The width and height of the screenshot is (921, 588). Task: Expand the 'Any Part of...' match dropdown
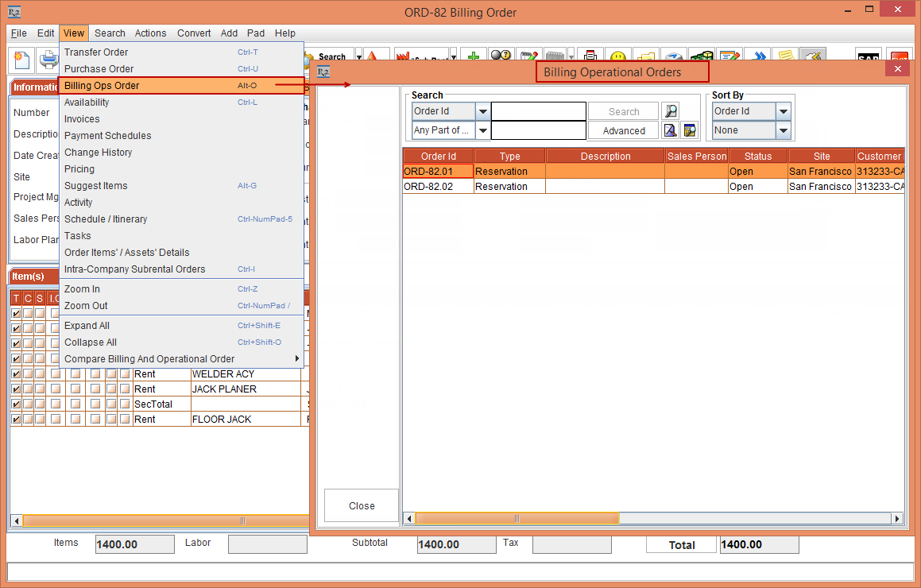tap(483, 130)
